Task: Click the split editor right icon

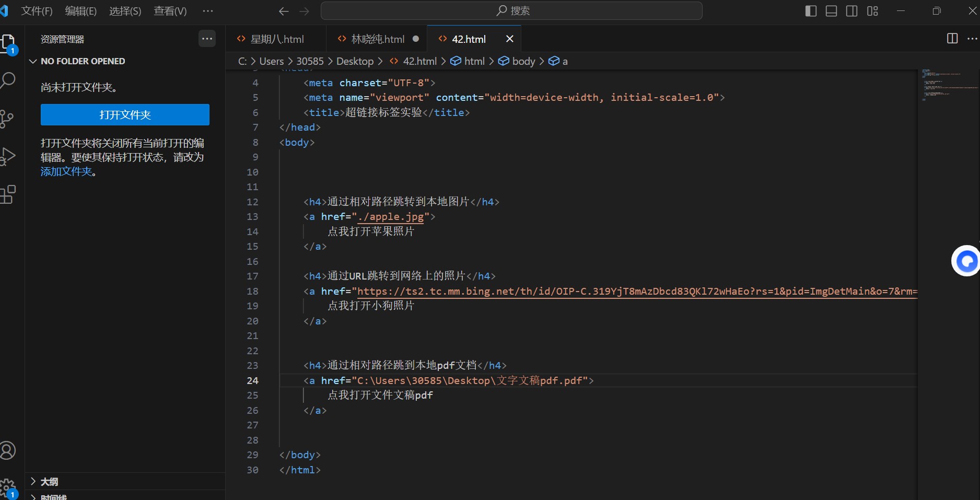Action: (952, 39)
